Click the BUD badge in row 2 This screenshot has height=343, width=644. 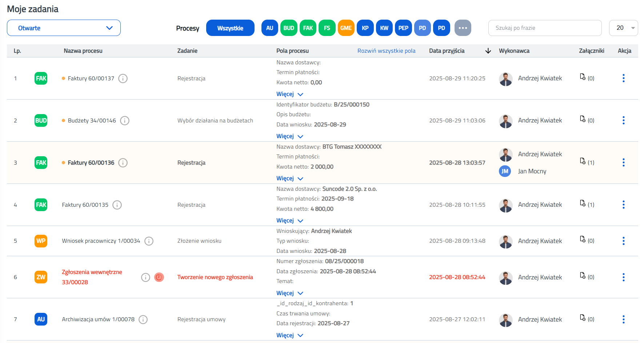pos(41,121)
